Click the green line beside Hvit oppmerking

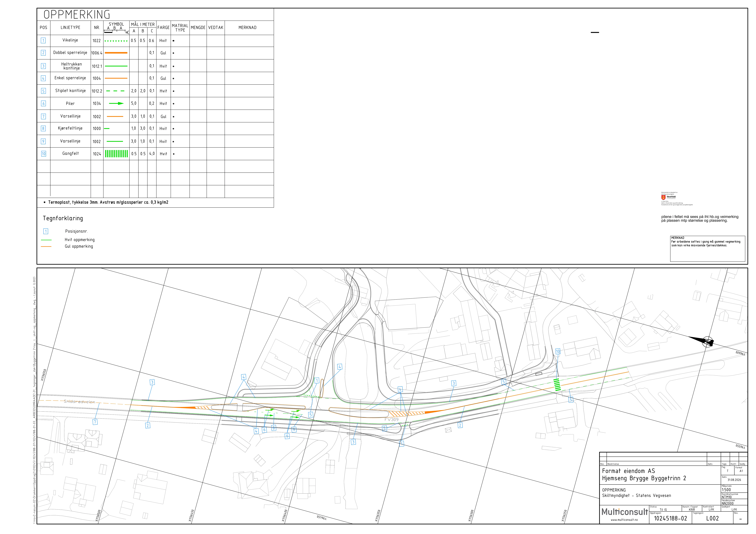tap(46, 240)
